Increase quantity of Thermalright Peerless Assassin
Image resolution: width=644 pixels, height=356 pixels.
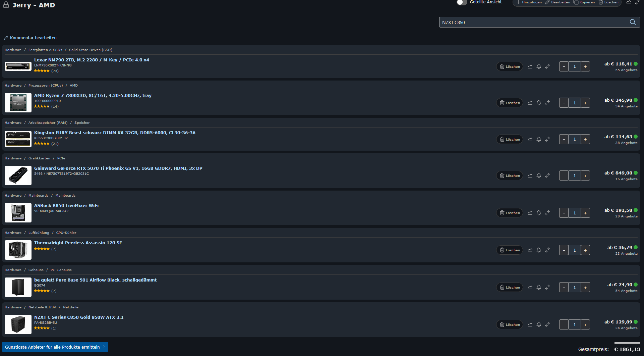point(585,250)
